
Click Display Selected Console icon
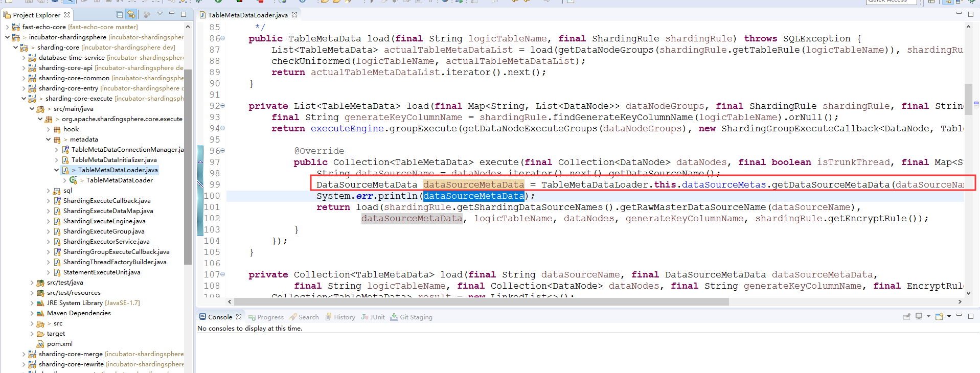[x=919, y=316]
